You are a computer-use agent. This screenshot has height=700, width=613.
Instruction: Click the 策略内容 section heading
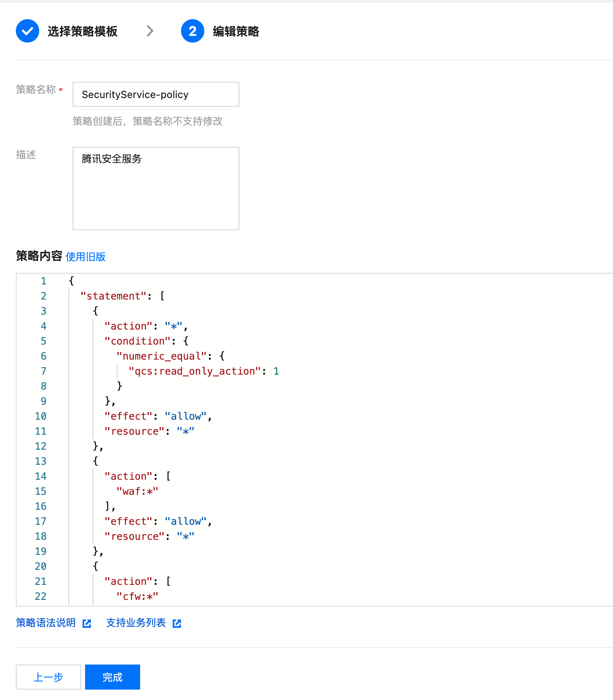[x=39, y=256]
